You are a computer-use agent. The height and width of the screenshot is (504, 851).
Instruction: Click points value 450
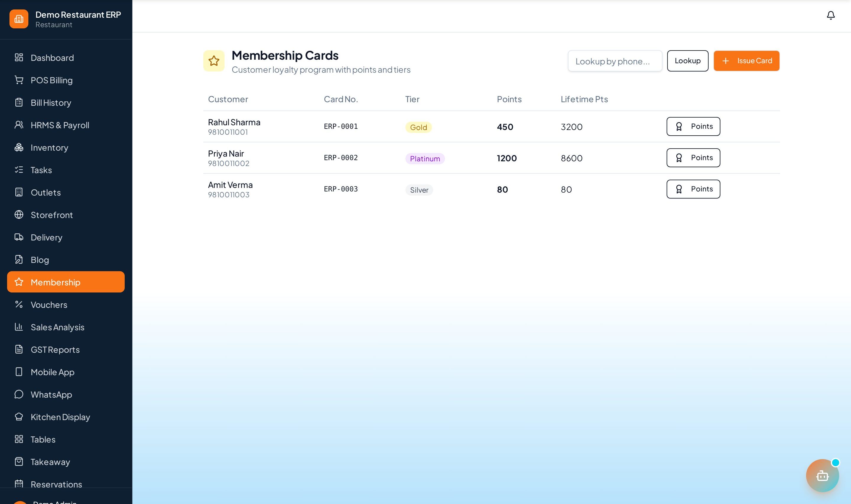(x=505, y=127)
